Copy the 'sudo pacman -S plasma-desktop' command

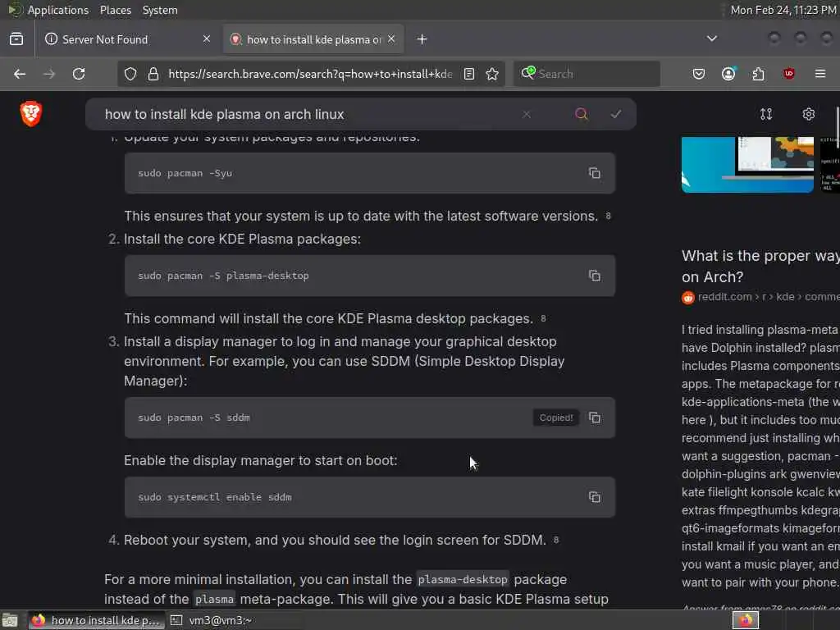point(594,276)
